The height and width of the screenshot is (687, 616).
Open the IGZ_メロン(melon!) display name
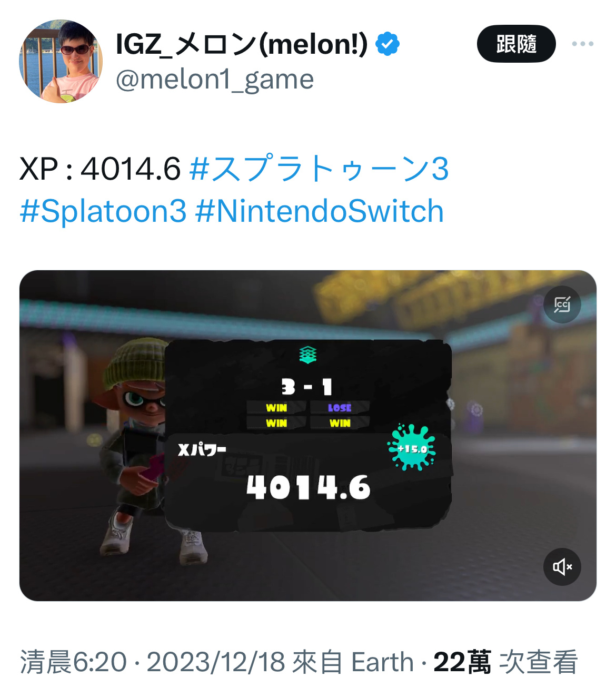pos(242,44)
